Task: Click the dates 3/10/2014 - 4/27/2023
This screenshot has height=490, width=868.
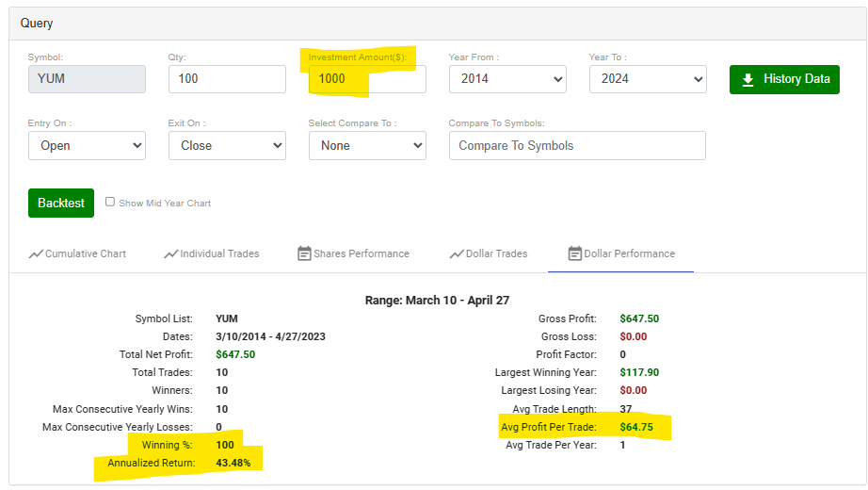Action: [270, 336]
